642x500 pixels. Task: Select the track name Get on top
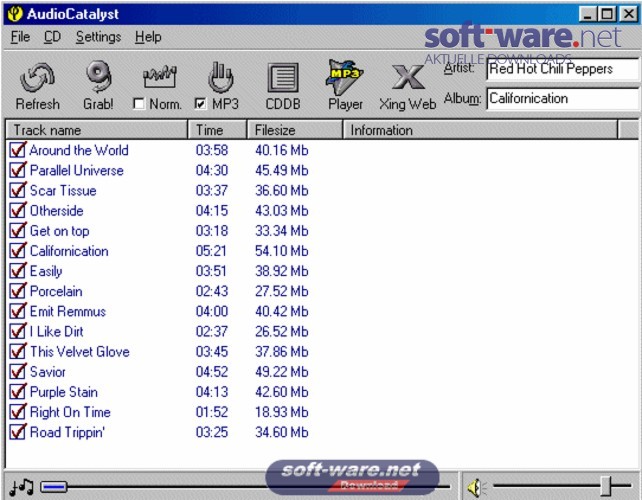59,231
